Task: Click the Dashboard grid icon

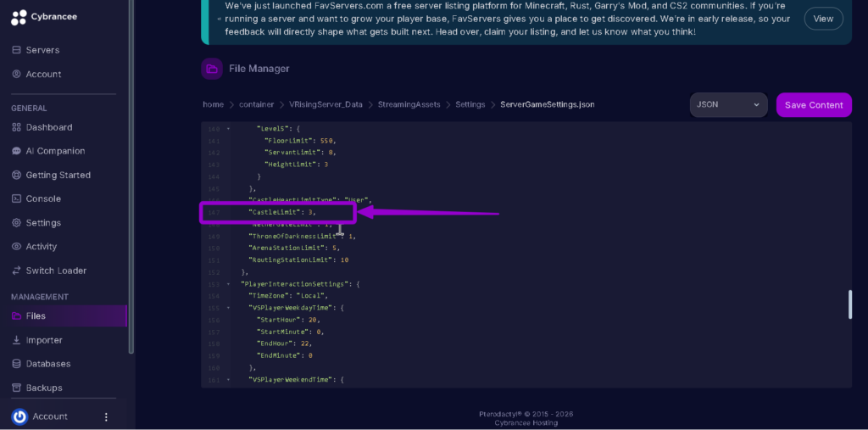Action: [x=17, y=127]
